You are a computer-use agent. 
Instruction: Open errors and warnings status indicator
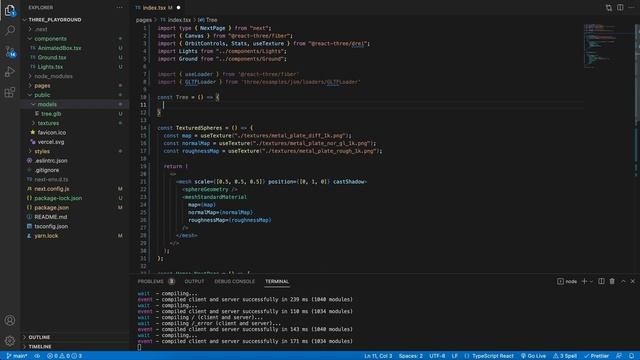click(64, 356)
